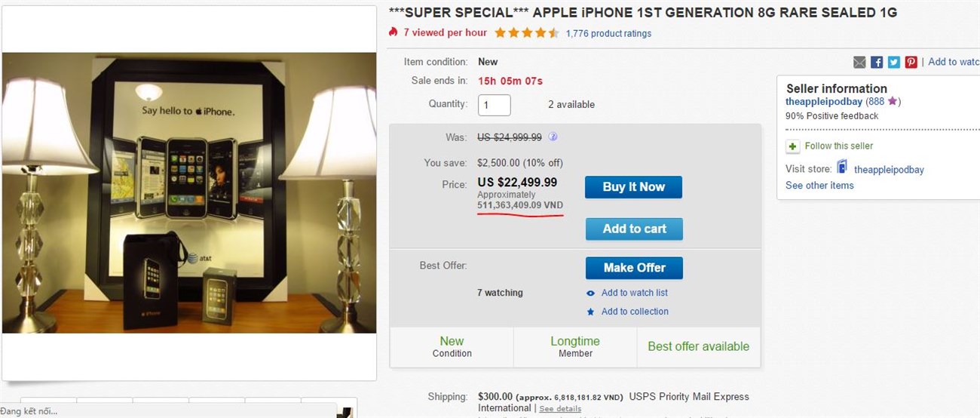Click the eye icon for watch list
This screenshot has width=980, height=418.
click(590, 294)
